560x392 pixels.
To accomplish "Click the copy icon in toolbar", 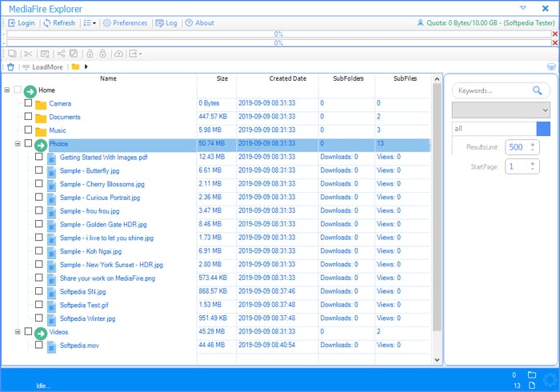I will 12,54.
